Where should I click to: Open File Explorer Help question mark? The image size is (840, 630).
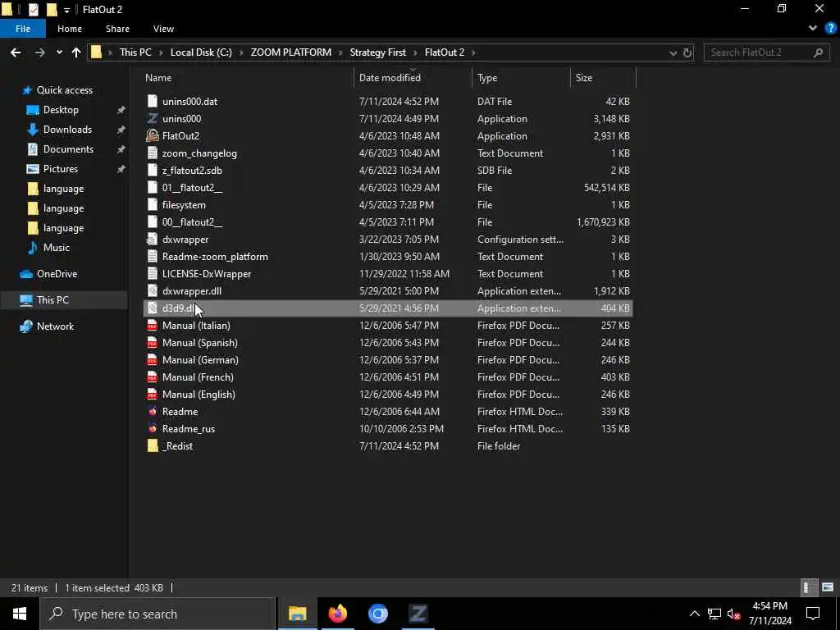pyautogui.click(x=830, y=29)
